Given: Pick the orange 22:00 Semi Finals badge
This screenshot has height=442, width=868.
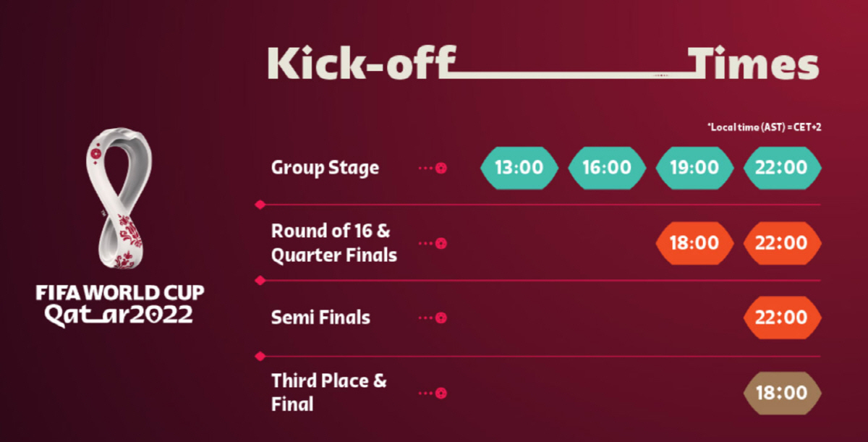Looking at the screenshot, I should click(783, 318).
